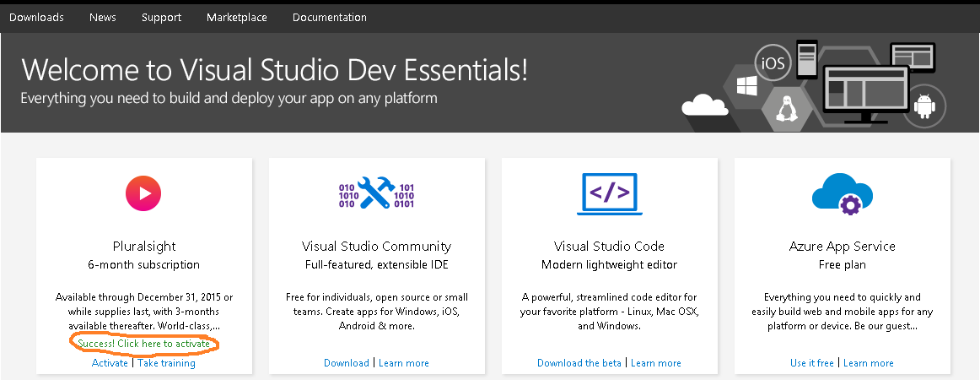
Task: Open the Support page
Action: [x=161, y=18]
